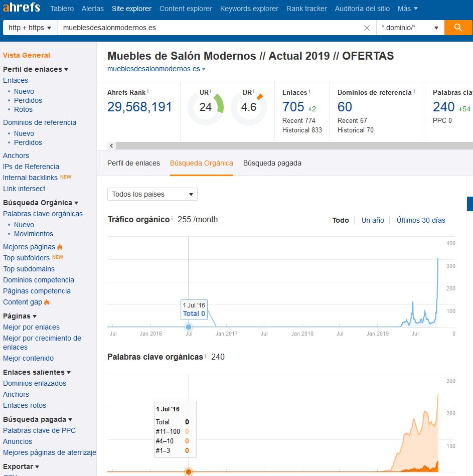Open Top subfolders link
473x476 pixels.
26,258
